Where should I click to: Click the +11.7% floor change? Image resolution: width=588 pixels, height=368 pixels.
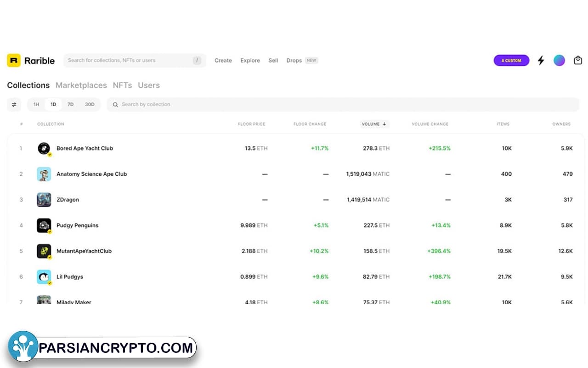(320, 148)
